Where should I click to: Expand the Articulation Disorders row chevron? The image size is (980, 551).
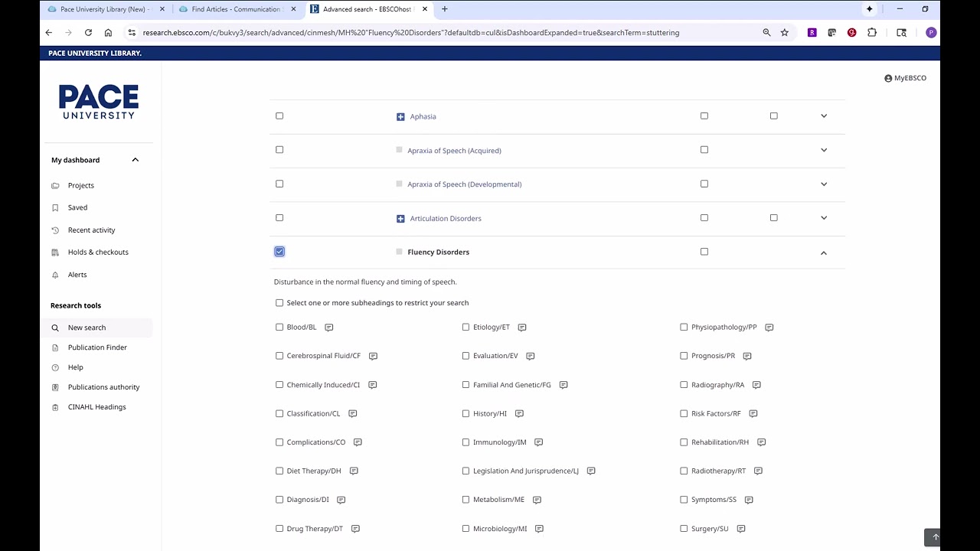(824, 218)
